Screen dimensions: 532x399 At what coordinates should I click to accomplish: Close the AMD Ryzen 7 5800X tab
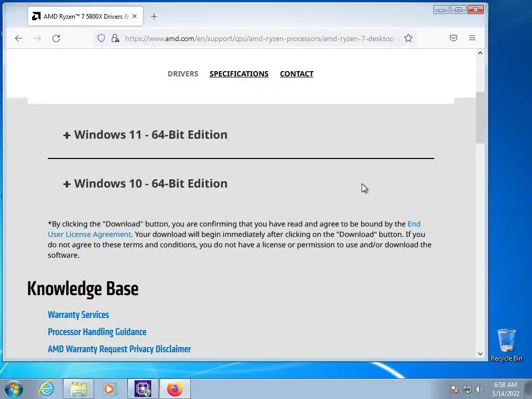[135, 16]
